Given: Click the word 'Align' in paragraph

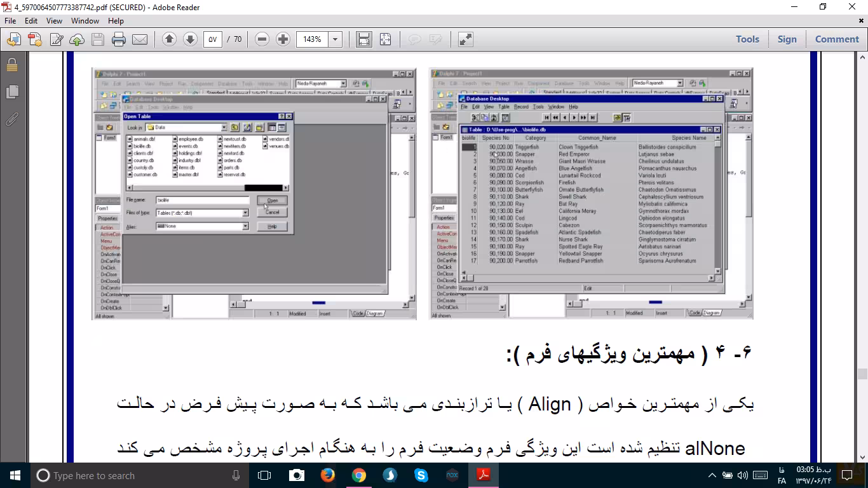Looking at the screenshot, I should (x=550, y=405).
